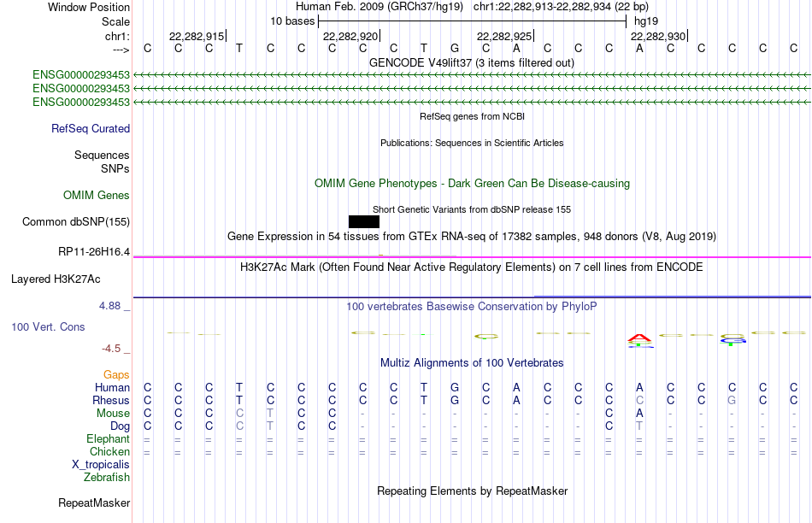
Task: Select the black dbSNP variant block
Action: tap(364, 221)
